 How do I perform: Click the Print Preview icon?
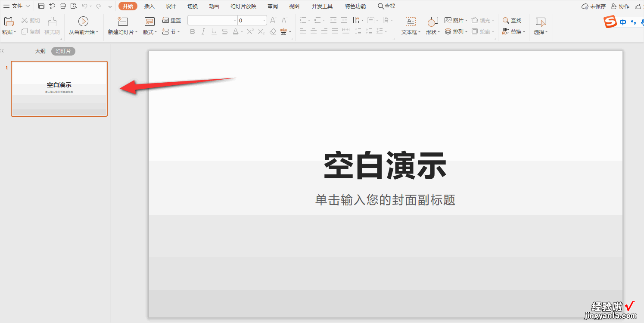click(x=74, y=6)
